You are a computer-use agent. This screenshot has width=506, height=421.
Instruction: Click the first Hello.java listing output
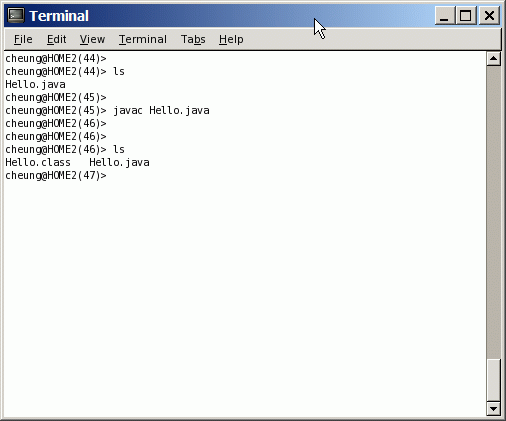click(x=35, y=84)
